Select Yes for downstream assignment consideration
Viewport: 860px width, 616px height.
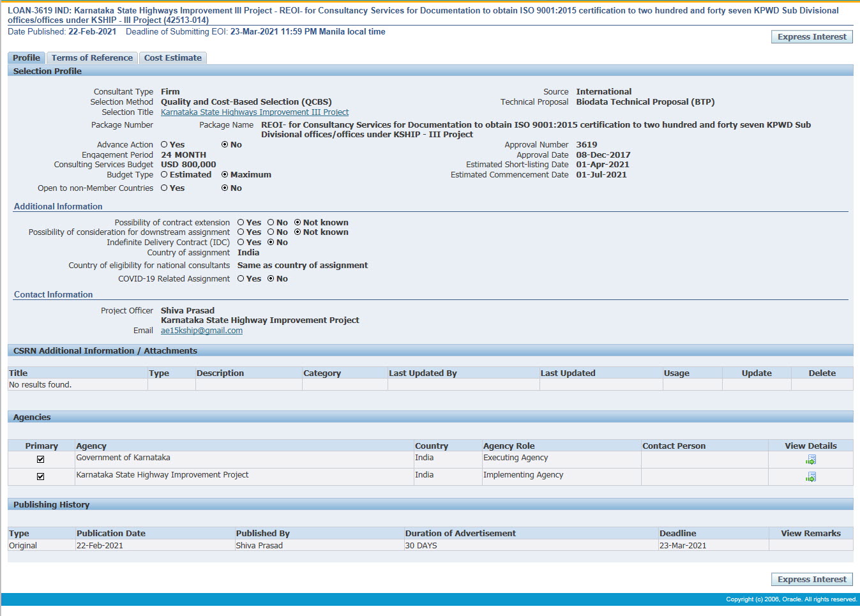[x=241, y=232]
